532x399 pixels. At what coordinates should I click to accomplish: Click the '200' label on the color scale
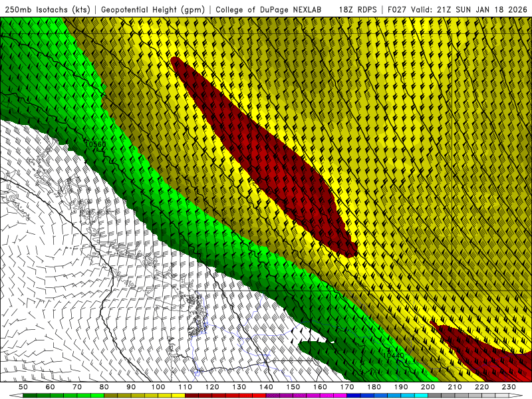coord(428,387)
